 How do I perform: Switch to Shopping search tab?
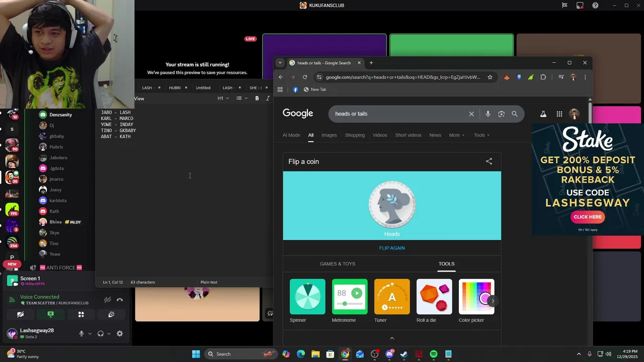pyautogui.click(x=355, y=135)
